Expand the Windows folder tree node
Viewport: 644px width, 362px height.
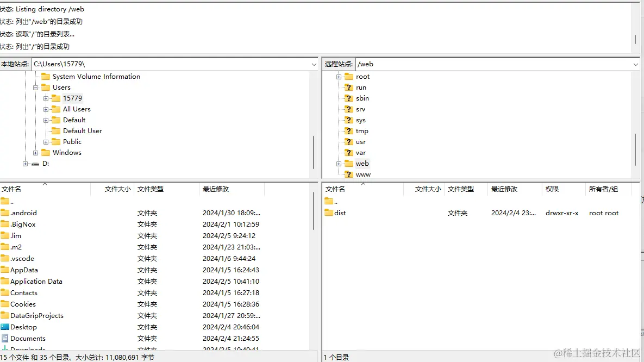pos(36,153)
